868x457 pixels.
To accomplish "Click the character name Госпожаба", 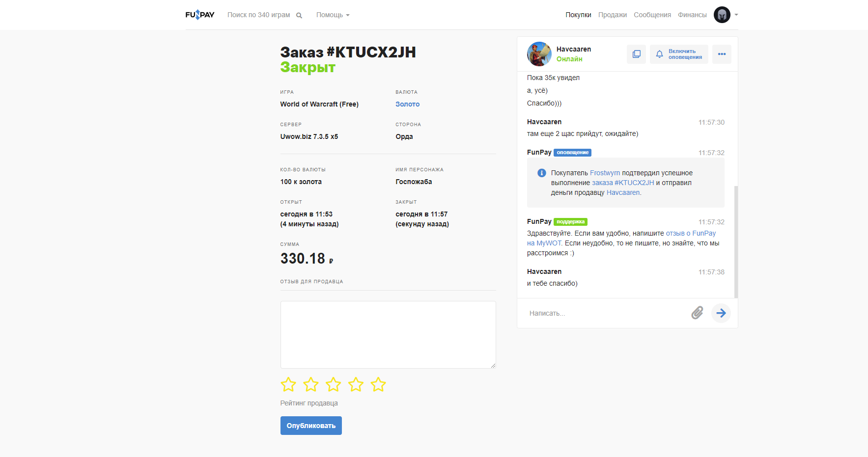I will pos(414,182).
